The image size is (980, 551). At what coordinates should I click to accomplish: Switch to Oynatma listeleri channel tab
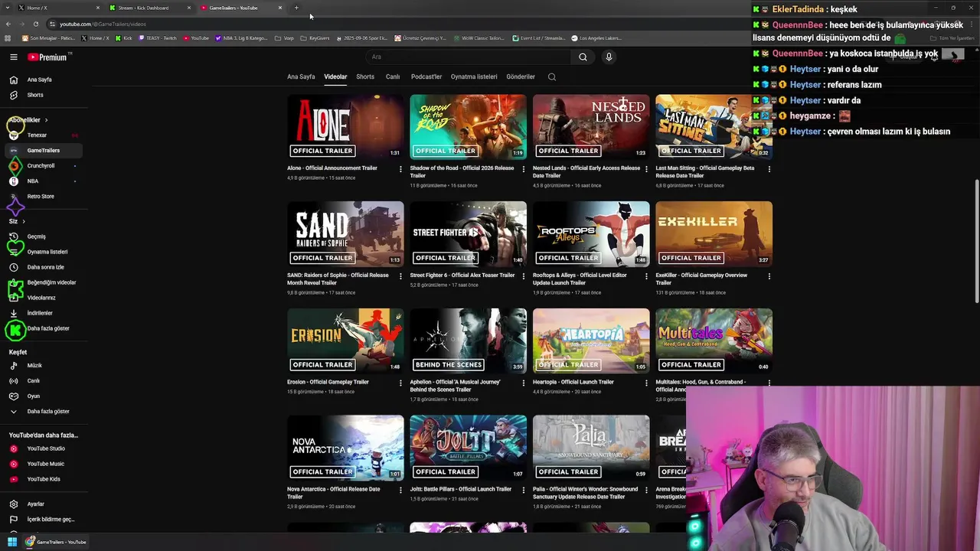pyautogui.click(x=474, y=77)
